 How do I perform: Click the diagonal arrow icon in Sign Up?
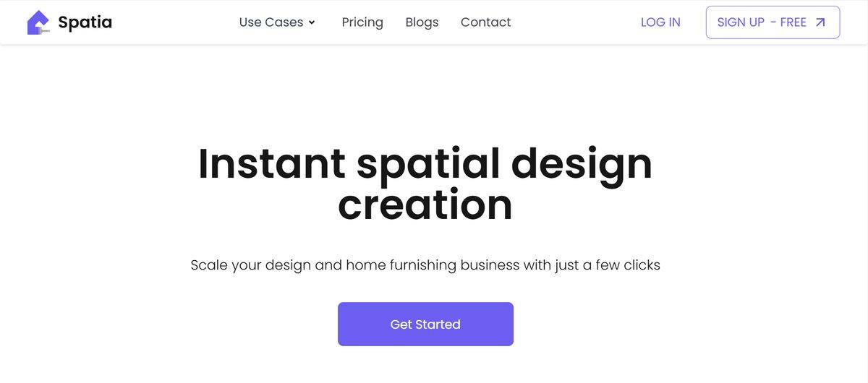coord(820,22)
